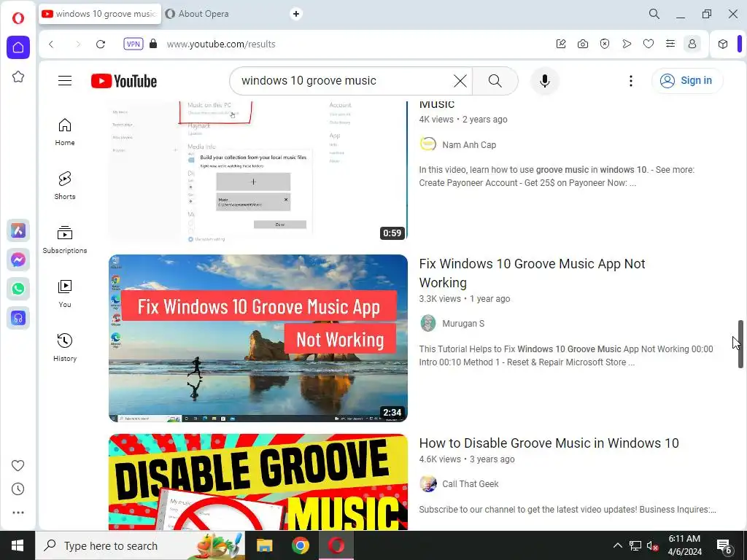The height and width of the screenshot is (560, 747).
Task: Play the Disable Groove Music thumbnail
Action: point(258,482)
